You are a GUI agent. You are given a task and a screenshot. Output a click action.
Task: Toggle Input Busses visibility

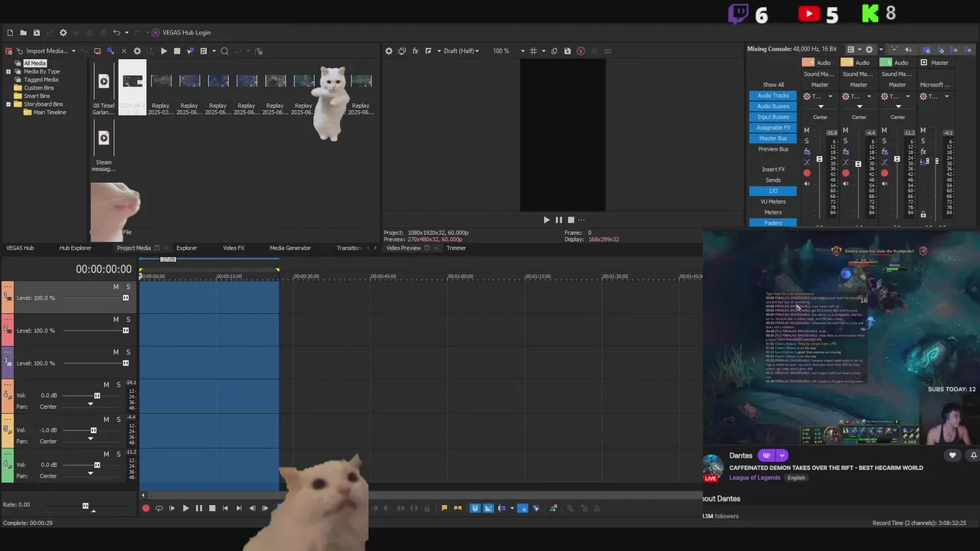(x=773, y=117)
